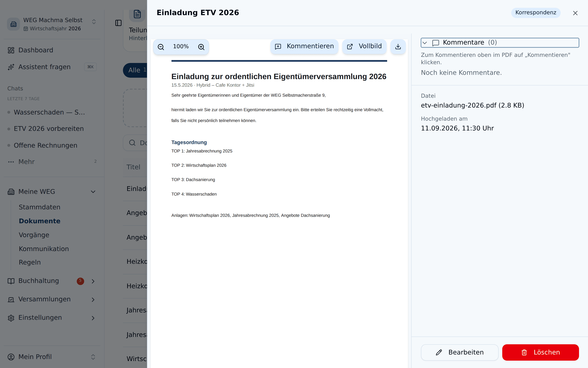
Task: Expand the Buchhaltung section
Action: (52, 281)
